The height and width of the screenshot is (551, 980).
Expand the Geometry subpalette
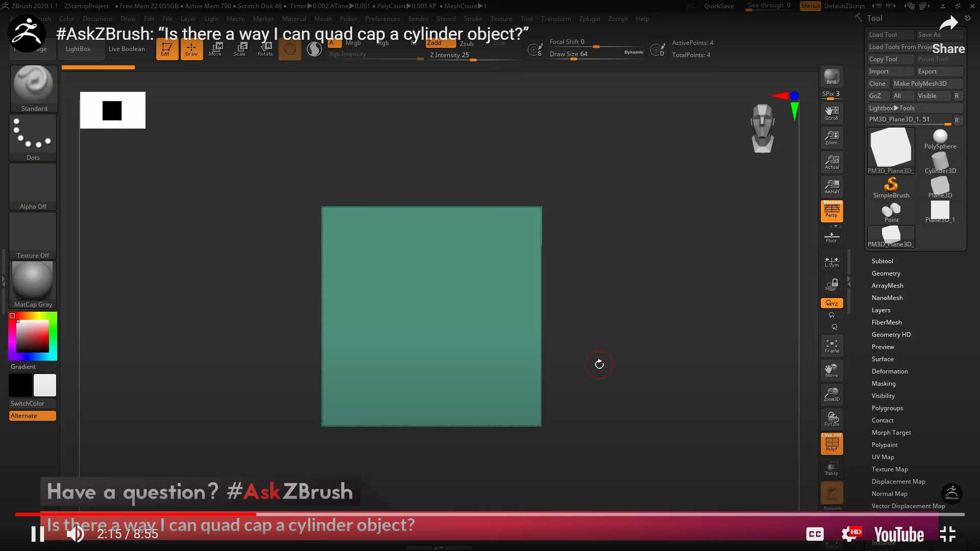click(x=886, y=273)
